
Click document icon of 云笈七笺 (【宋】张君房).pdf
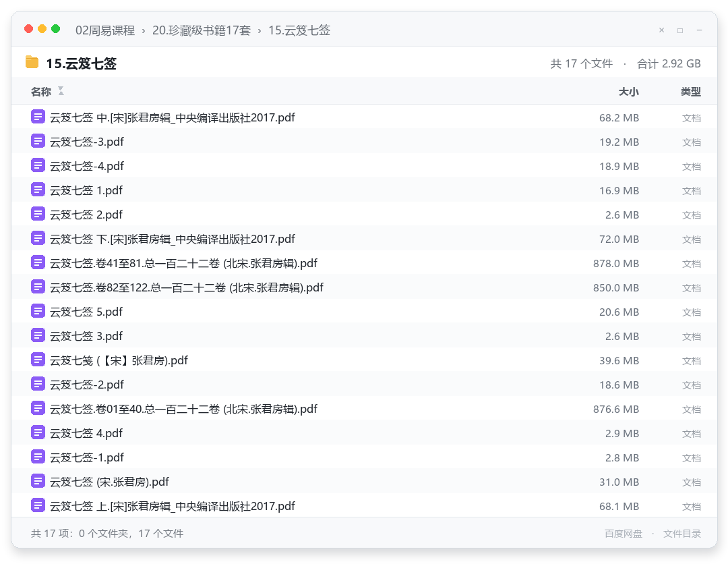coord(38,360)
